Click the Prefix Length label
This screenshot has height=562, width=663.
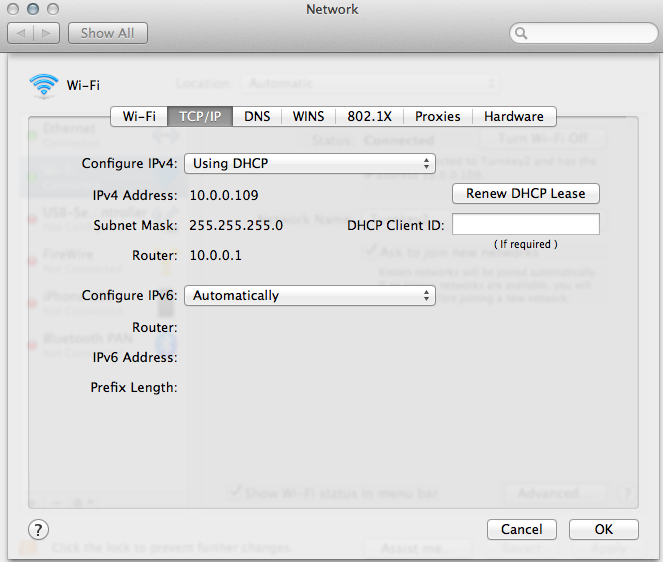(134, 388)
